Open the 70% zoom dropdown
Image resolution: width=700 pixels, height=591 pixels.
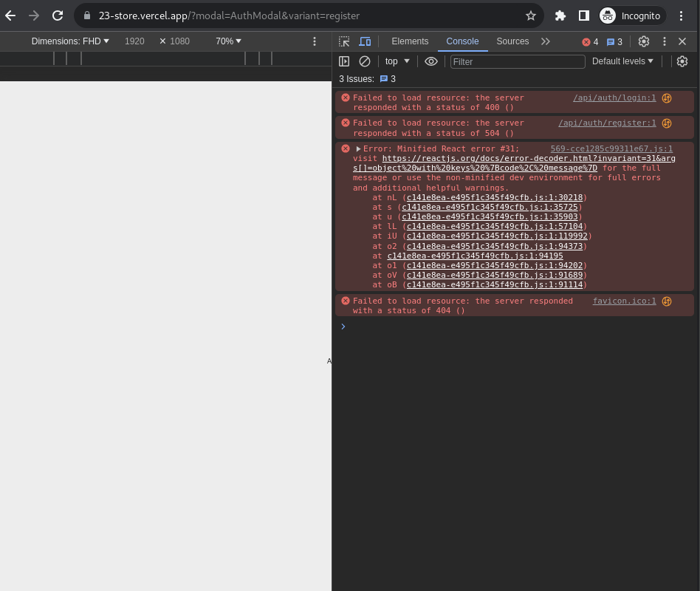click(228, 41)
